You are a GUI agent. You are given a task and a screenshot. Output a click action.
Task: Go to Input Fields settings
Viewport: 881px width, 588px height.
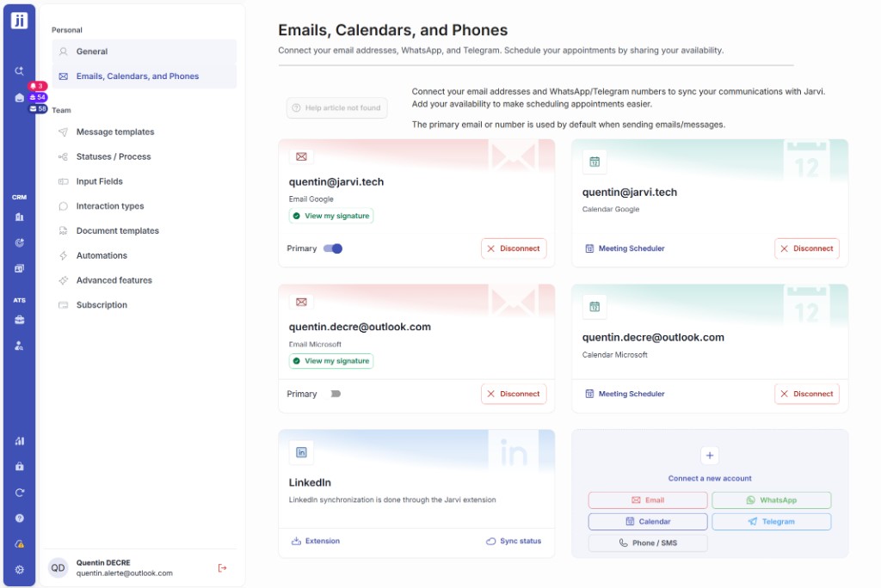pos(144,181)
